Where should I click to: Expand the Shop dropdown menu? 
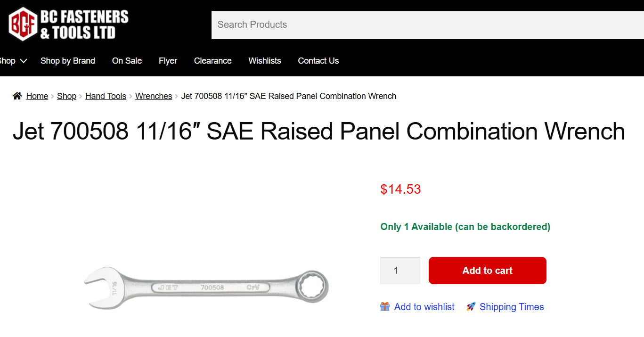coord(13,61)
